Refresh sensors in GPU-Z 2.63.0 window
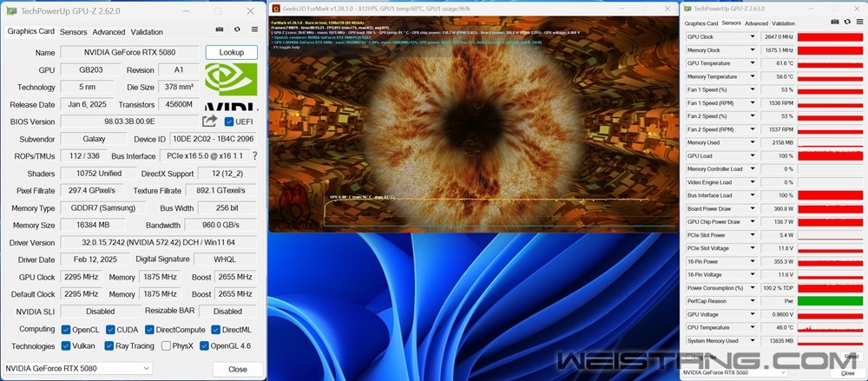 tap(846, 22)
